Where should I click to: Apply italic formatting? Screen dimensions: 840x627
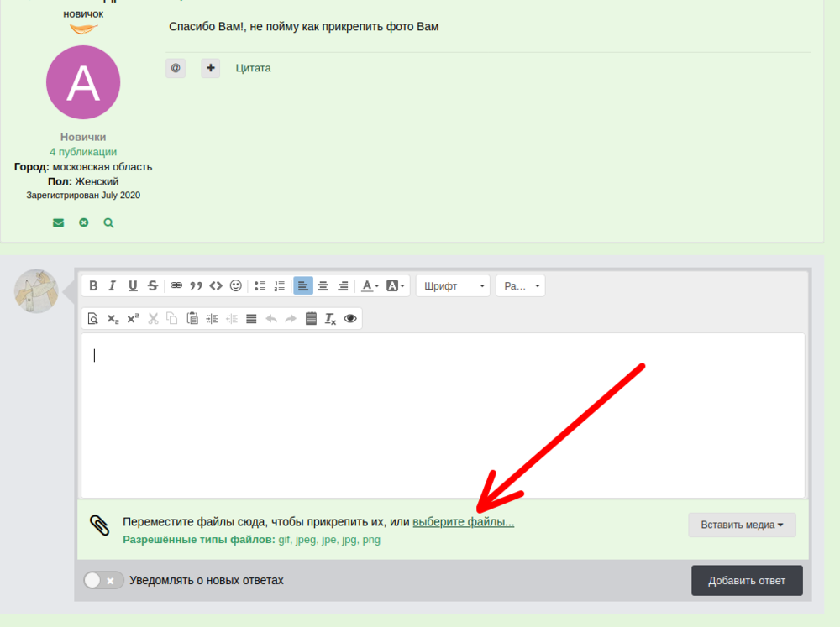coord(113,285)
